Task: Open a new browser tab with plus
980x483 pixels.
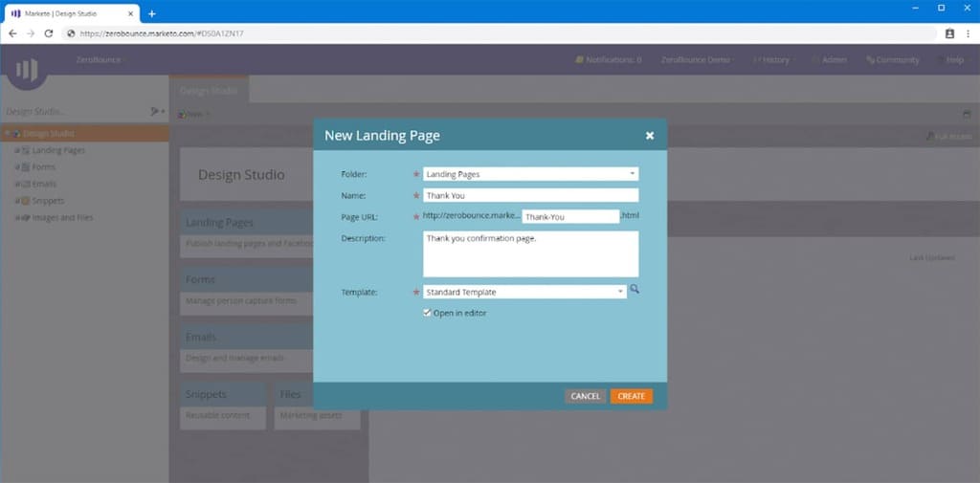Action: pos(151,13)
